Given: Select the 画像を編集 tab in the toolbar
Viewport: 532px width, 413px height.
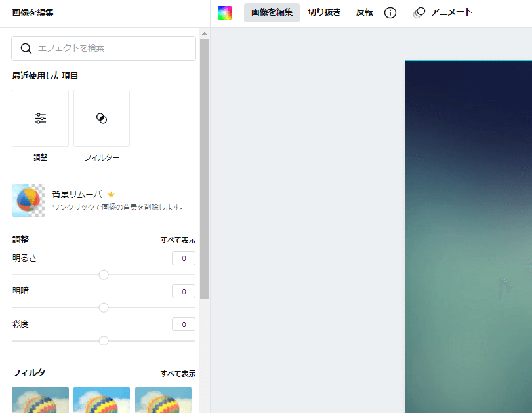Looking at the screenshot, I should pos(272,12).
